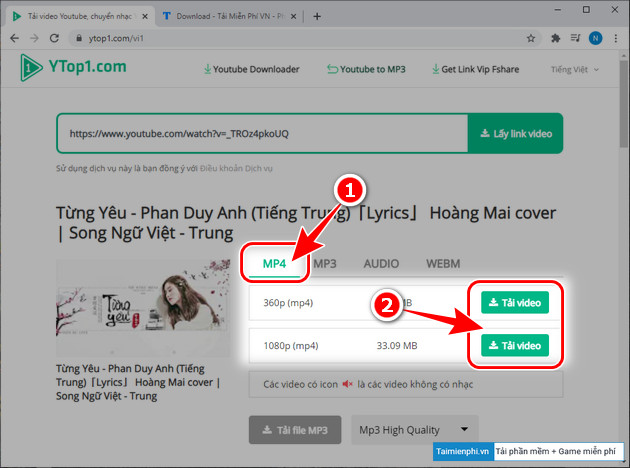Viewport: 630px width, 468px height.
Task: Open the Chrome profile avatar N
Action: pyautogui.click(x=595, y=38)
